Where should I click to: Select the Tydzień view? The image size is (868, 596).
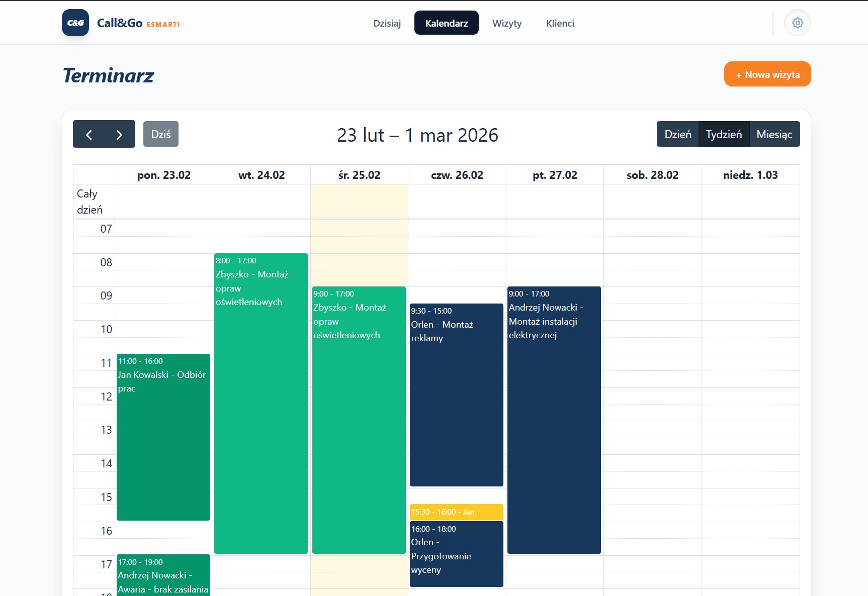point(724,134)
